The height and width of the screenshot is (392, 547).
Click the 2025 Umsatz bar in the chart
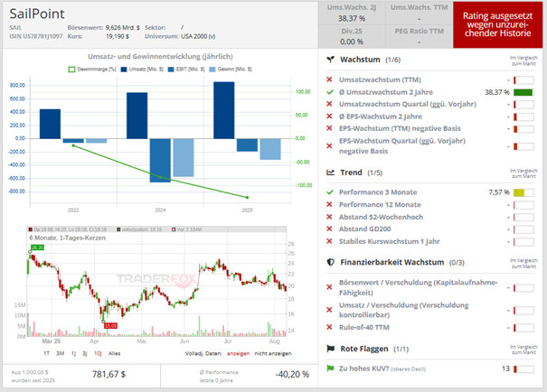224,110
